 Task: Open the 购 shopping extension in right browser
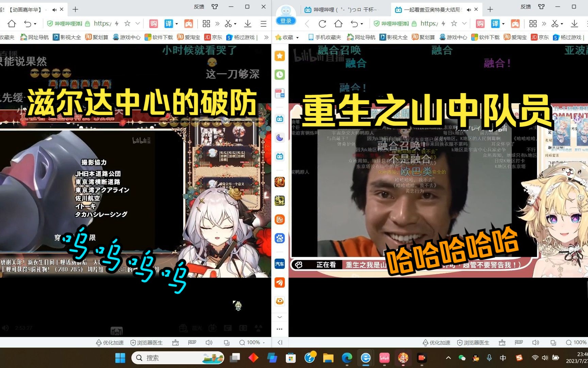point(480,24)
